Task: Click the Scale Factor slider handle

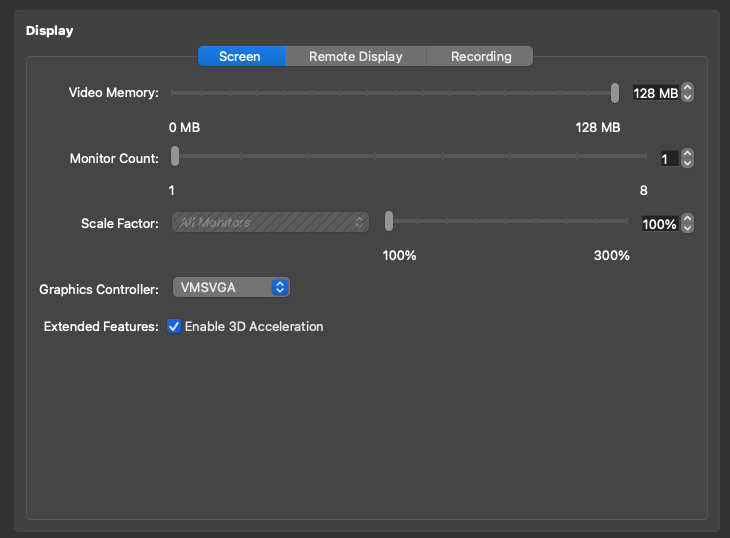Action: (x=389, y=222)
